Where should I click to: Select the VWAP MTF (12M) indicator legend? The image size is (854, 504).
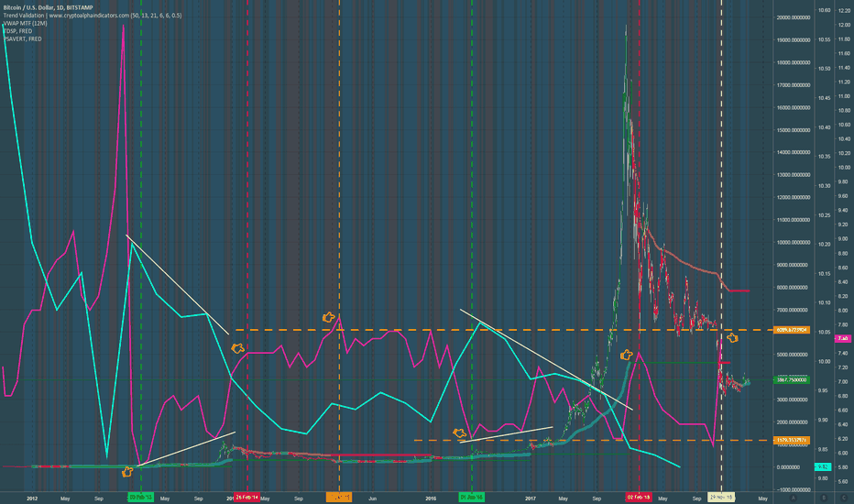pyautogui.click(x=25, y=24)
